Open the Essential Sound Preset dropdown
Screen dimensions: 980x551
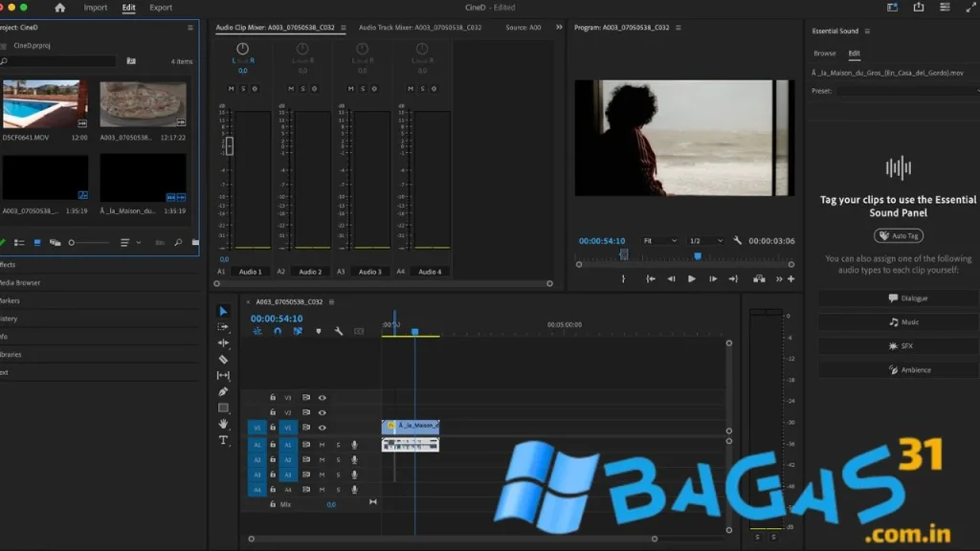909,91
